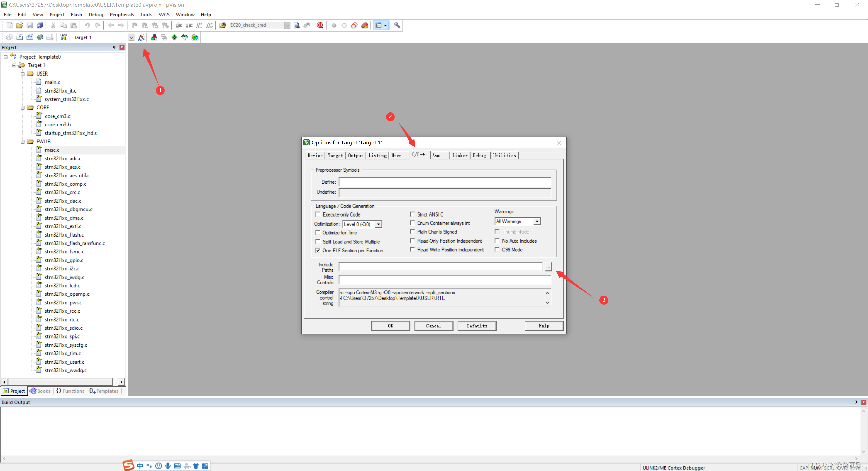Click the Download LOAD icon
The height and width of the screenshot is (471, 868).
tap(63, 37)
